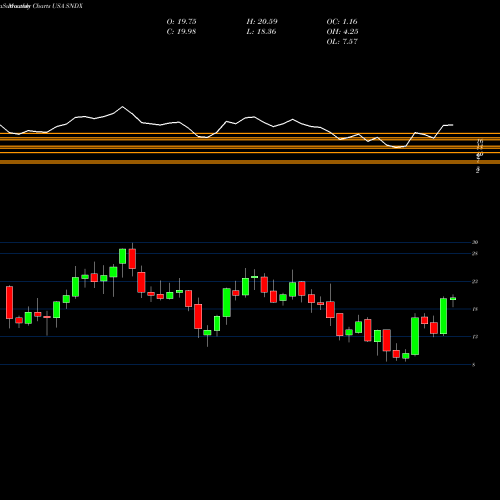Select the high price 'H: 20.59'
500x500 pixels.
(x=262, y=22)
